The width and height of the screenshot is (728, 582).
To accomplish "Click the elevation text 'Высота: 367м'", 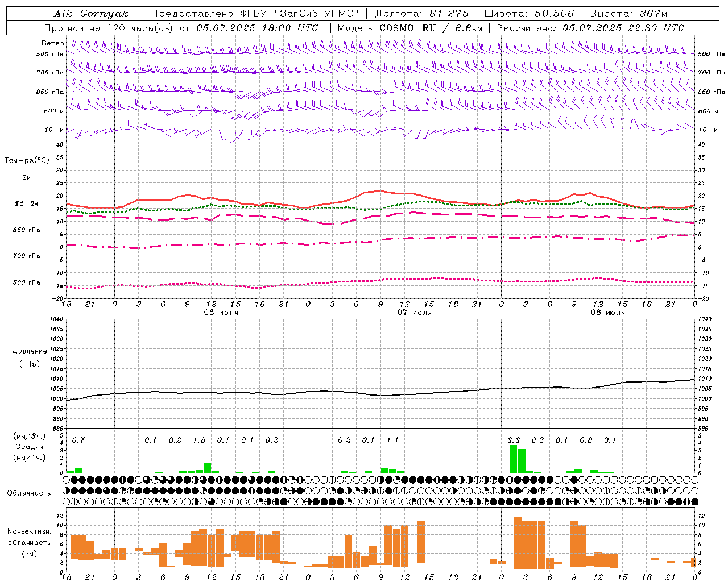I will click(628, 14).
